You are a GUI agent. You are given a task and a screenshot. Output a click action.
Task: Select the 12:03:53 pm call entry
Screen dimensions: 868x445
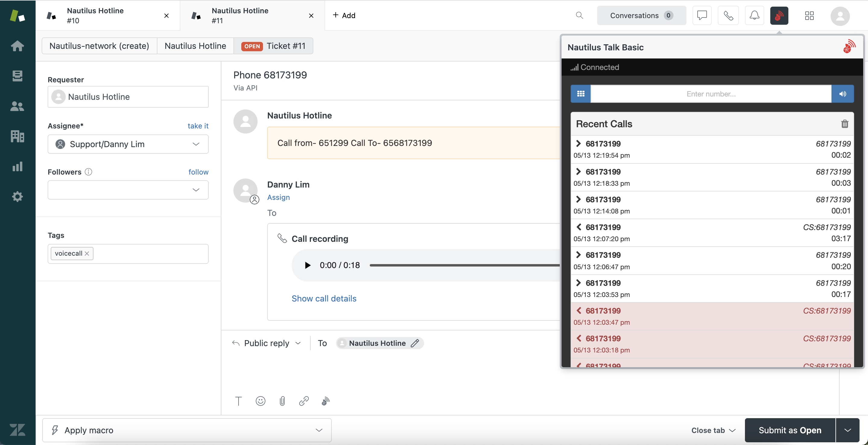pyautogui.click(x=712, y=288)
